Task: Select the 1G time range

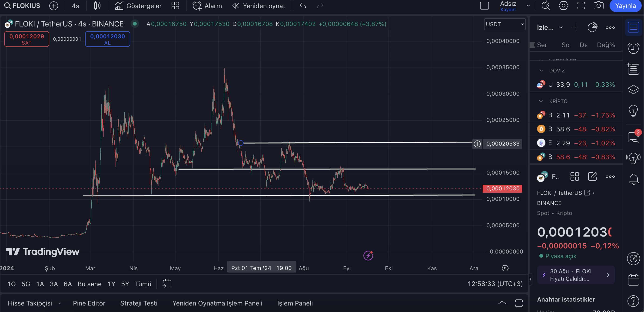Action: point(11,284)
